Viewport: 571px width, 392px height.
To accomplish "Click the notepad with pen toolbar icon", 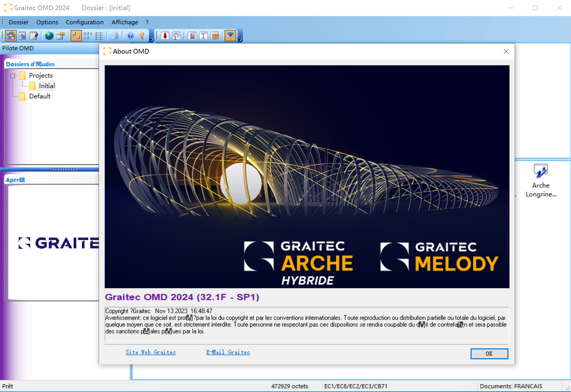I will (34, 36).
